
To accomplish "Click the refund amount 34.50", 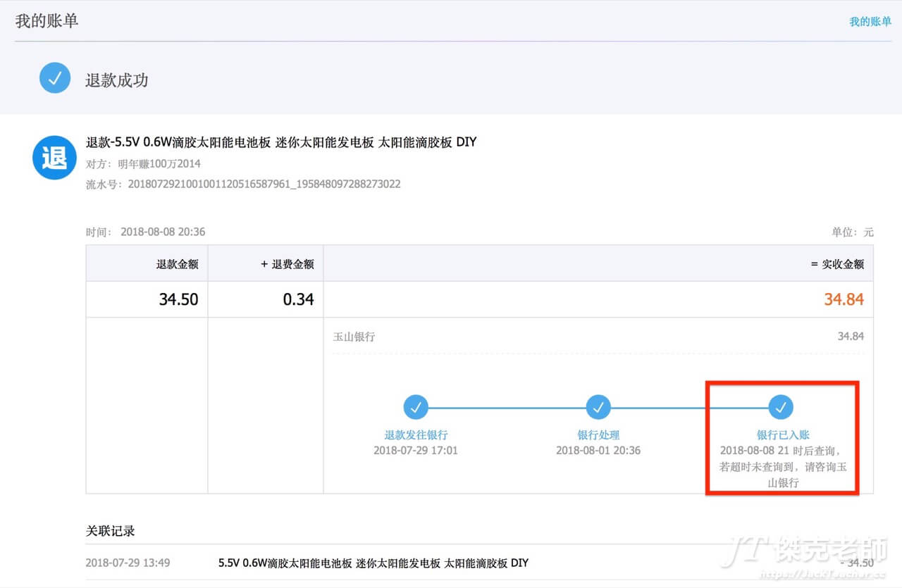I will tap(179, 299).
